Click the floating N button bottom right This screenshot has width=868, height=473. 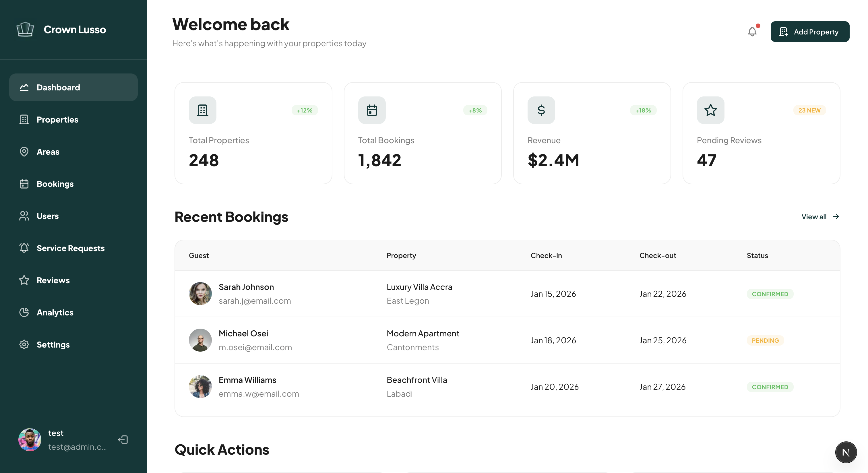pos(846,452)
